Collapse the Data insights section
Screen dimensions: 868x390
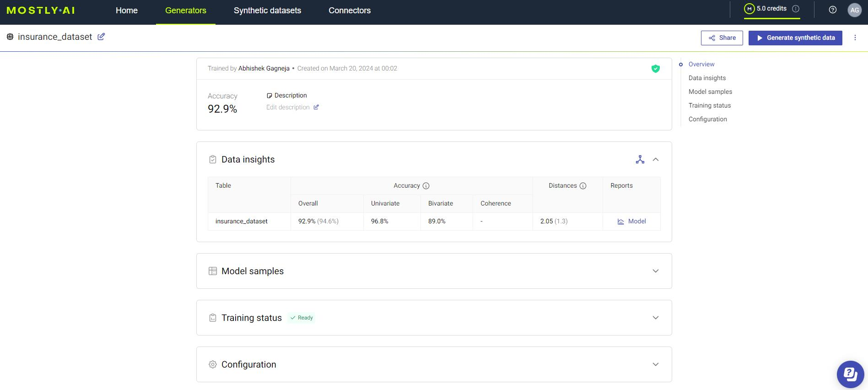pyautogui.click(x=655, y=159)
